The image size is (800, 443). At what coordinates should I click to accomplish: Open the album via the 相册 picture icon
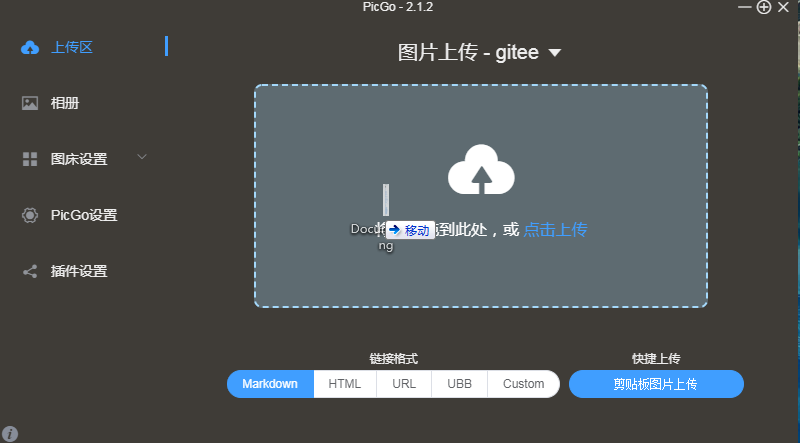point(30,103)
